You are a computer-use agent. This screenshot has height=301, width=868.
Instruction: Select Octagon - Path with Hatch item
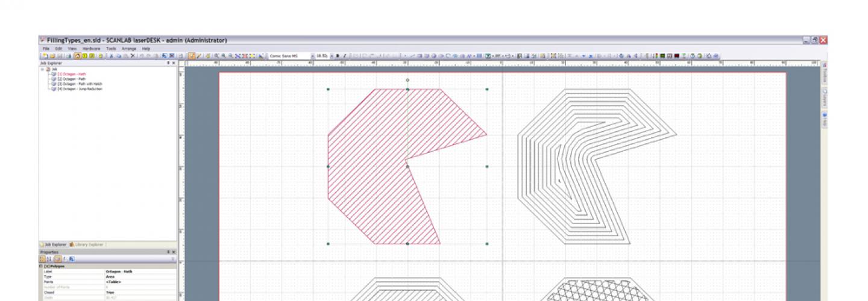(x=82, y=84)
